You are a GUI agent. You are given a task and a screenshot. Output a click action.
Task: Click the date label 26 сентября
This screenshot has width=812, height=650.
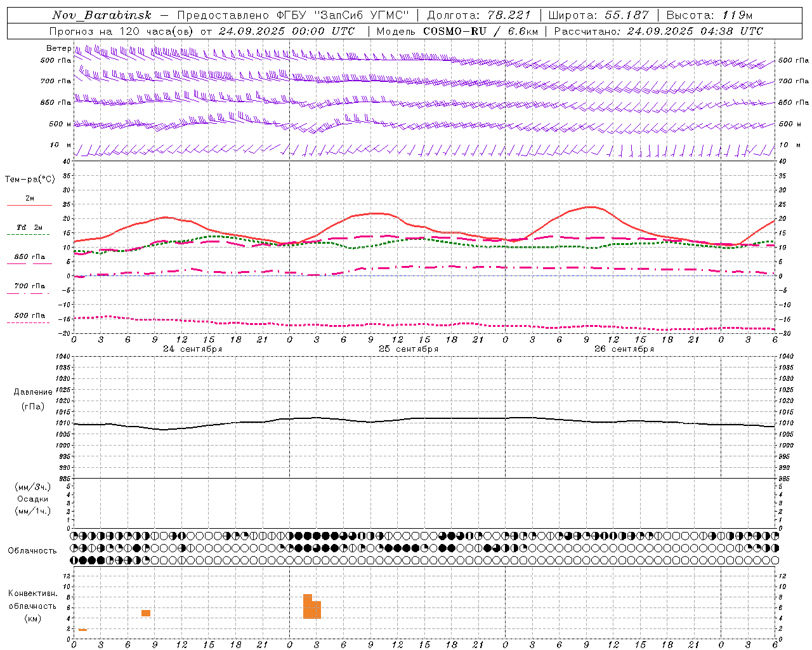pos(624,349)
